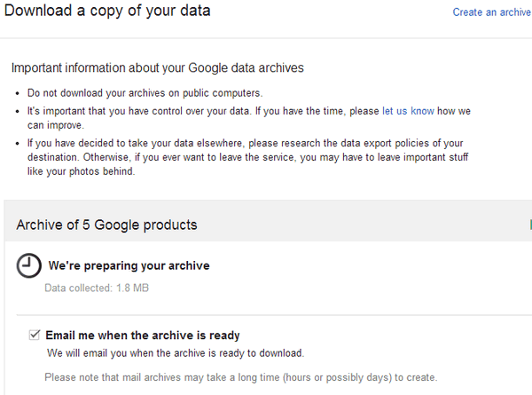Click the clock icon beside preparing archive
The height and width of the screenshot is (395, 532).
[x=29, y=265]
